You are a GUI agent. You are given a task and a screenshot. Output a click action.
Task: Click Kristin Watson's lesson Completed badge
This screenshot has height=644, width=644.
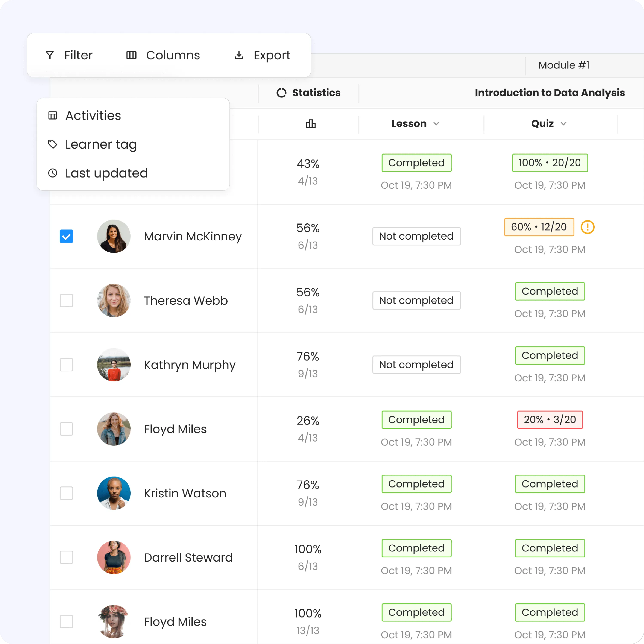pos(417,484)
